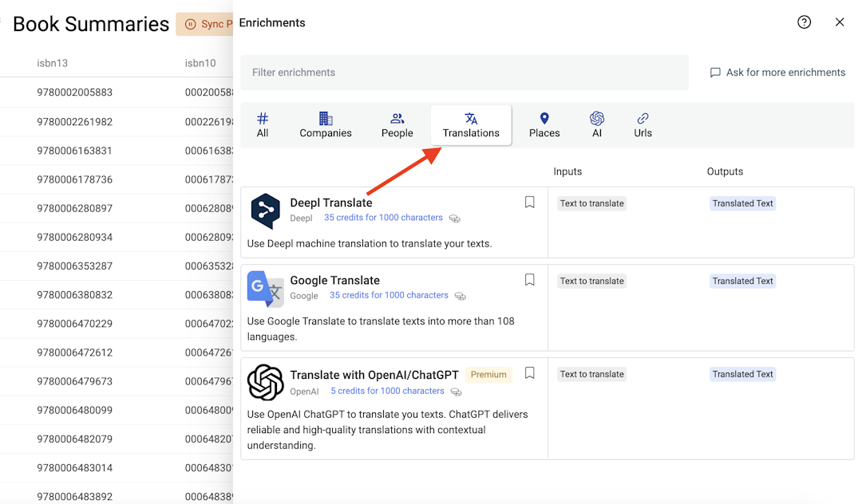Select the Places enrichment category icon
The image size is (862, 504).
point(544,116)
